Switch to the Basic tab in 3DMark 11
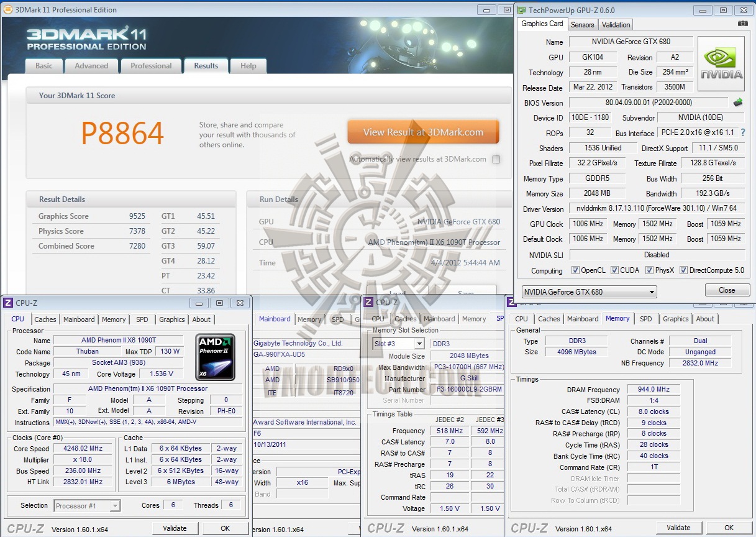Screen dimensions: 756x537 click(x=44, y=66)
